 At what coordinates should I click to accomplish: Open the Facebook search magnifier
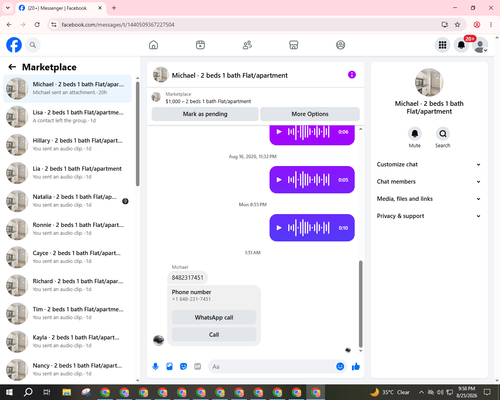(33, 45)
